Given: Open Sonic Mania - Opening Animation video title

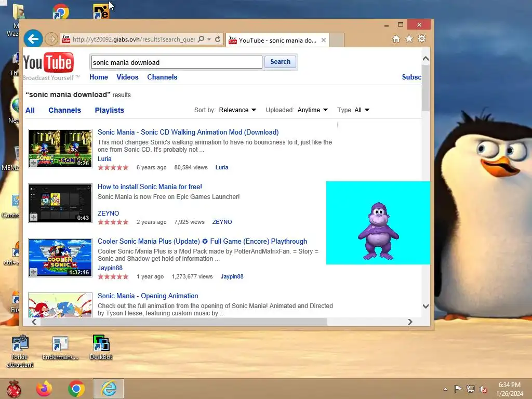Looking at the screenshot, I should [148, 296].
